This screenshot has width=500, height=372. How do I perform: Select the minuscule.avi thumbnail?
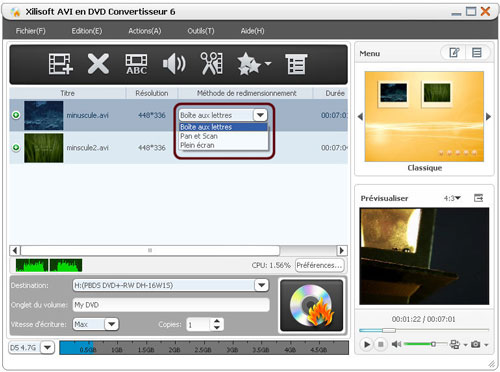tap(44, 115)
